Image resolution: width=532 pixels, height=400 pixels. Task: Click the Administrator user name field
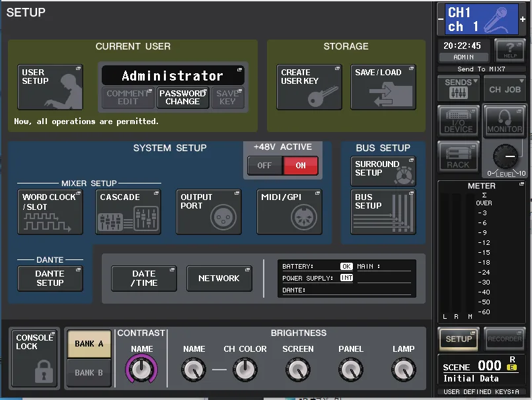point(173,76)
